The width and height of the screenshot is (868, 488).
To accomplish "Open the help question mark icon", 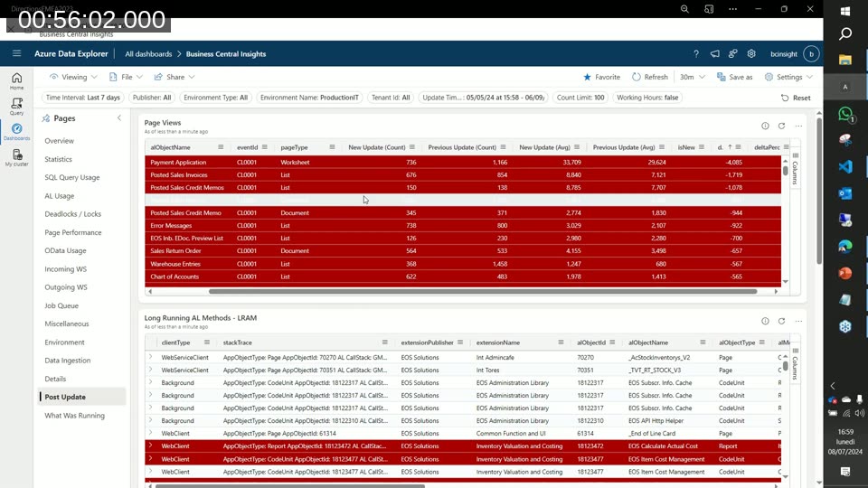I will click(696, 53).
